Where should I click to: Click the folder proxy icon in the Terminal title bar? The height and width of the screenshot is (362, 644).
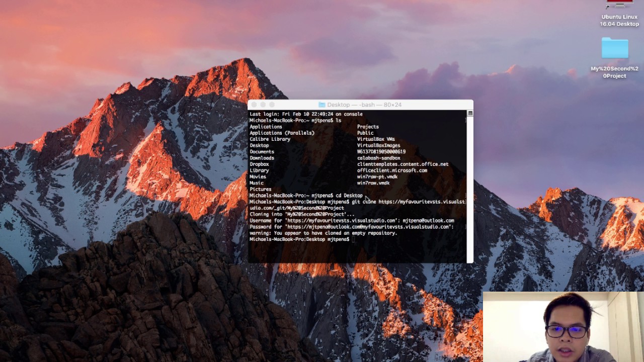point(322,105)
